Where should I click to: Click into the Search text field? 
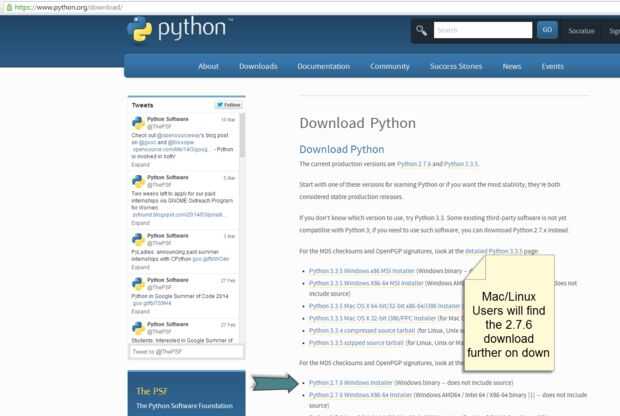click(x=483, y=30)
